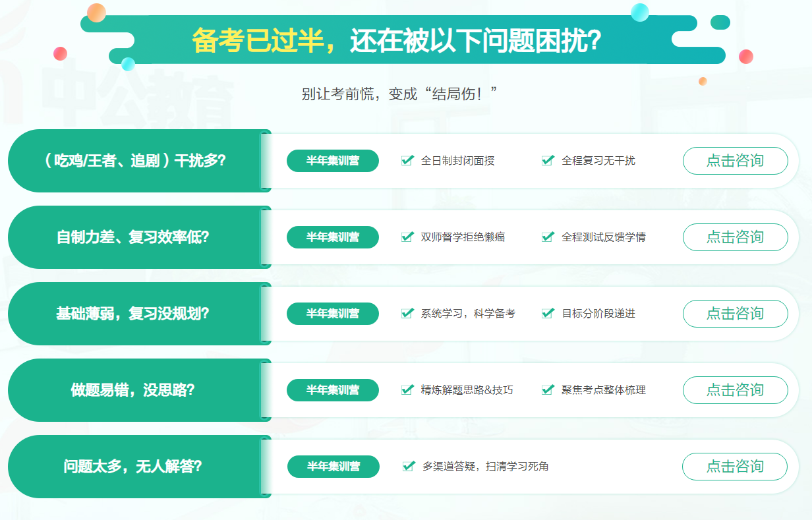812x520 pixels.
Task: Select the 半年集训营 badge next to 自制力差、复习效率低
Action: pos(333,237)
